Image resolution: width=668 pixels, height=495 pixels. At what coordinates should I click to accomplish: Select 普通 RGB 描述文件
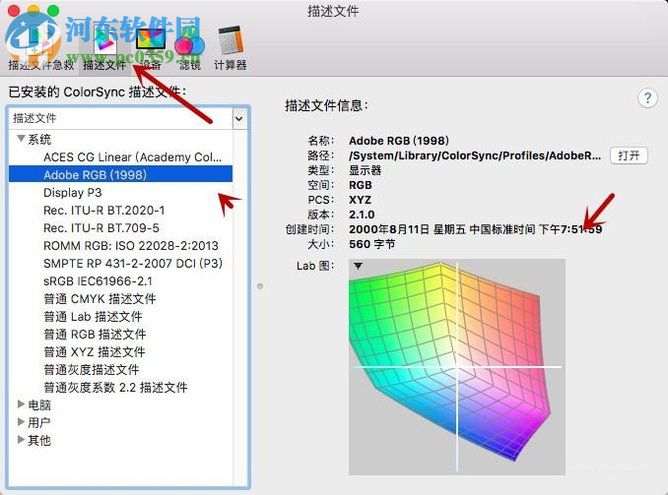[x=121, y=334]
